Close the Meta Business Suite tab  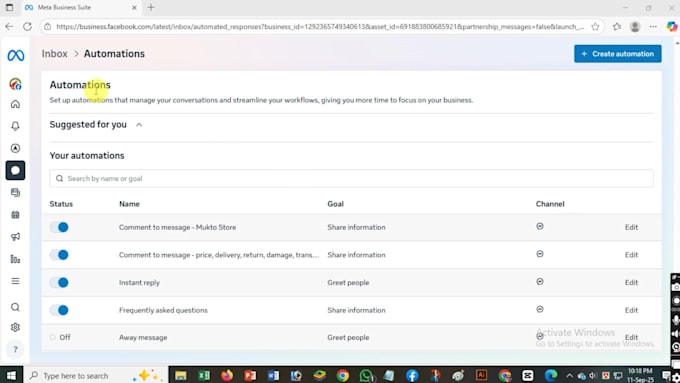[x=134, y=7]
